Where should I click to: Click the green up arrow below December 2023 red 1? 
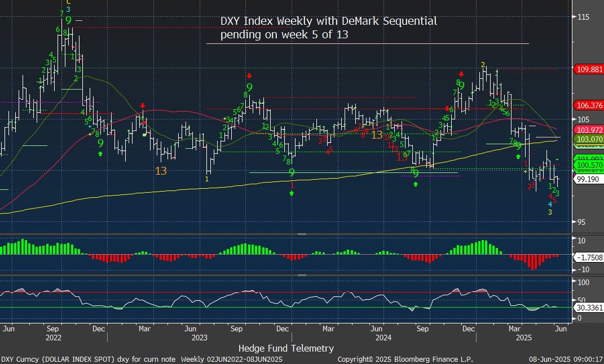pyautogui.click(x=292, y=193)
